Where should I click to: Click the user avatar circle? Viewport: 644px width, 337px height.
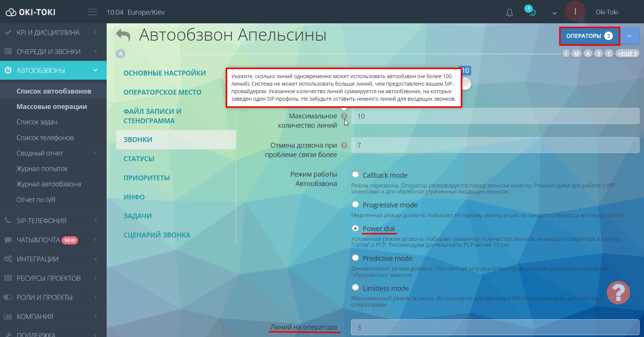[575, 11]
